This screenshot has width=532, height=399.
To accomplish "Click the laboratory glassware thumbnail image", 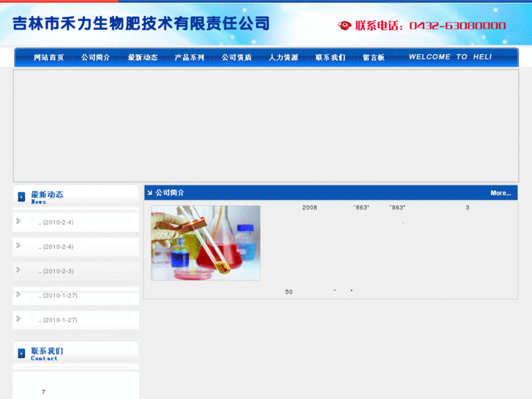I will [206, 243].
